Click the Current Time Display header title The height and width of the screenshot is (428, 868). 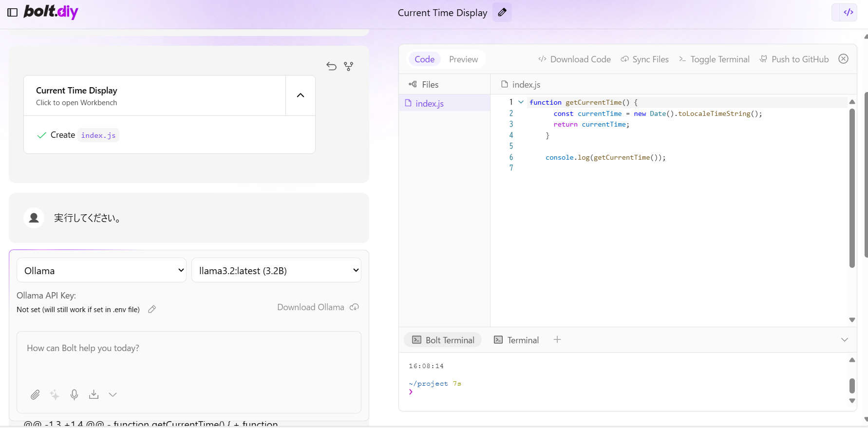pyautogui.click(x=442, y=13)
